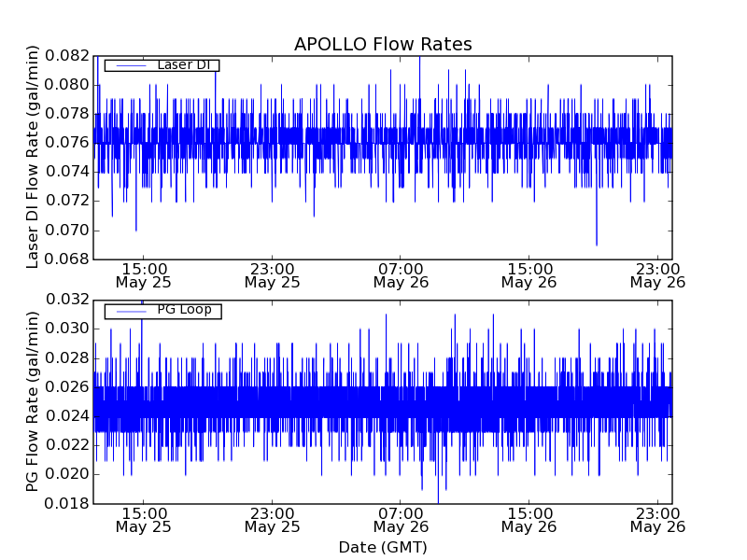Click 23:00 May 25 tick under top plot

(272, 274)
